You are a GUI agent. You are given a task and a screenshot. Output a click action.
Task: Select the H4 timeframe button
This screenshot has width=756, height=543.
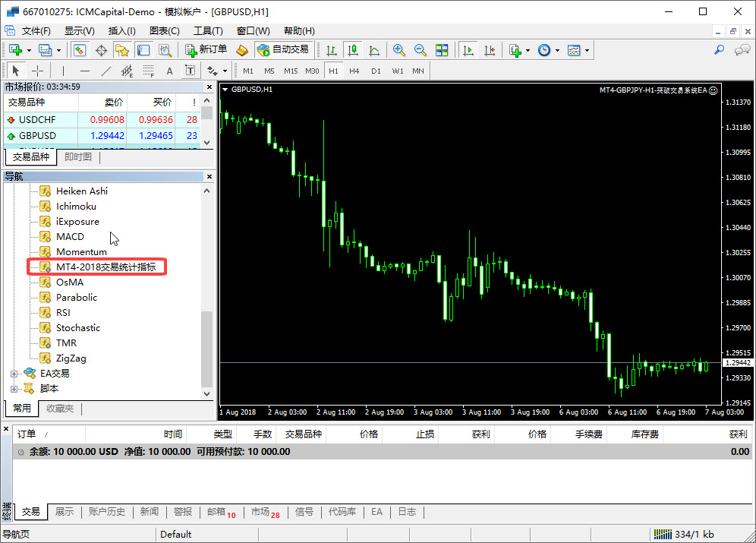point(354,71)
